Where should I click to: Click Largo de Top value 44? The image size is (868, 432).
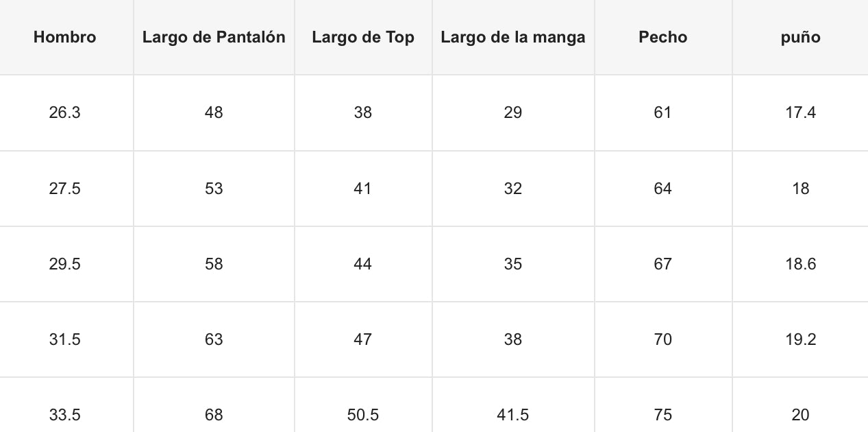(x=363, y=264)
